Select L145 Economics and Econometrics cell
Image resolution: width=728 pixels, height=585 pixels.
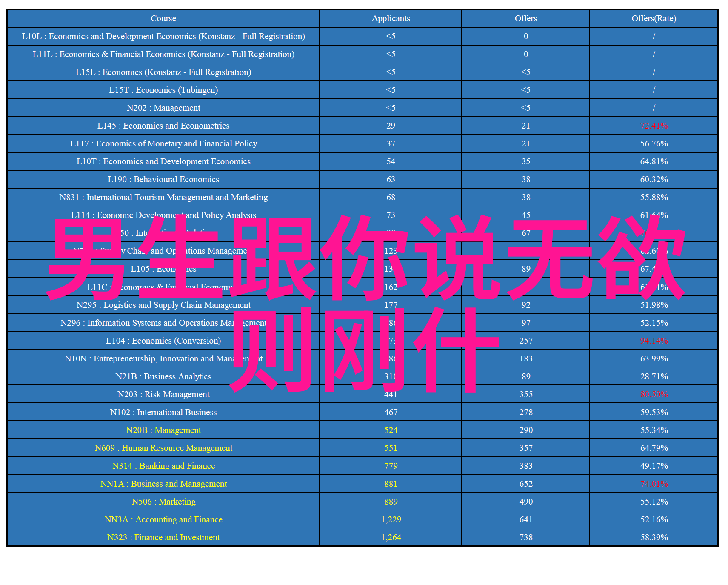click(163, 126)
